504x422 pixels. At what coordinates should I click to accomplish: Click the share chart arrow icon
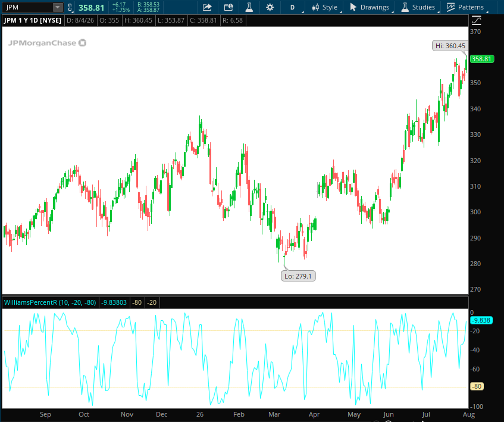(x=207, y=7)
